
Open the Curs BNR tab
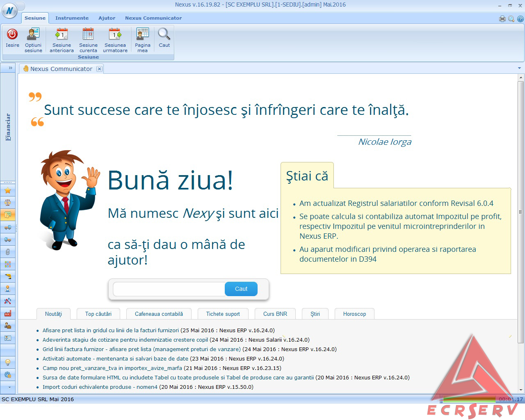point(275,314)
